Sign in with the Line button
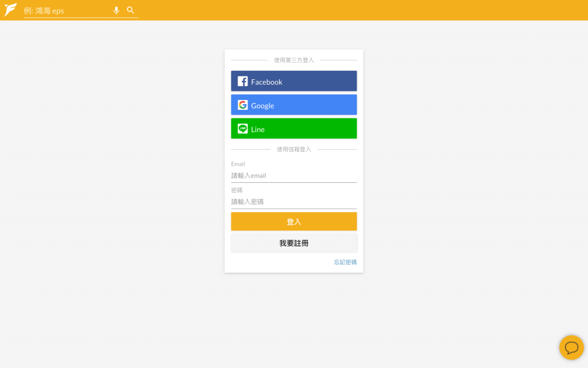 click(293, 128)
